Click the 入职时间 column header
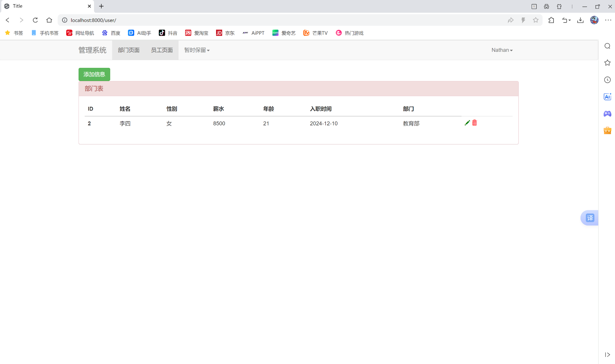Viewport: 615px width, 364px height. pos(321,109)
